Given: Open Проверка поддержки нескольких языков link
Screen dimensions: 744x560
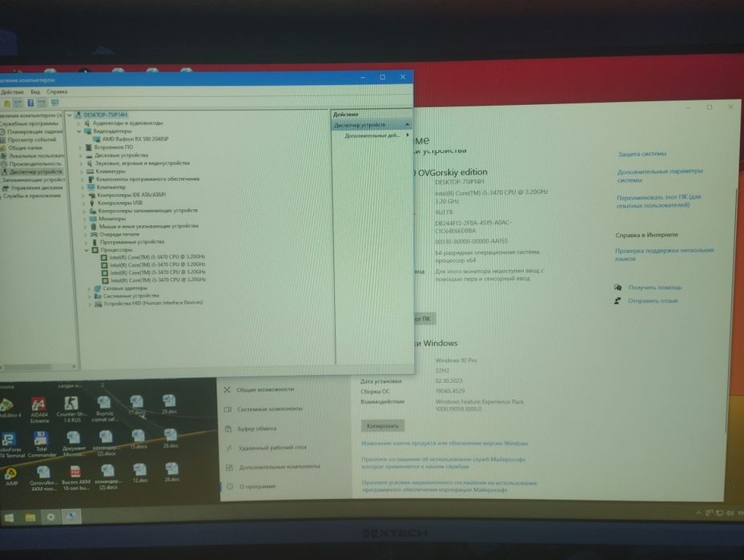Looking at the screenshot, I should tap(664, 255).
